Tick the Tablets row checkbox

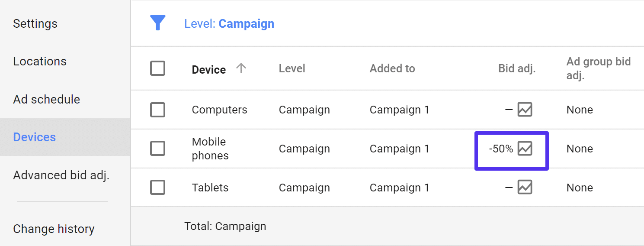[157, 188]
